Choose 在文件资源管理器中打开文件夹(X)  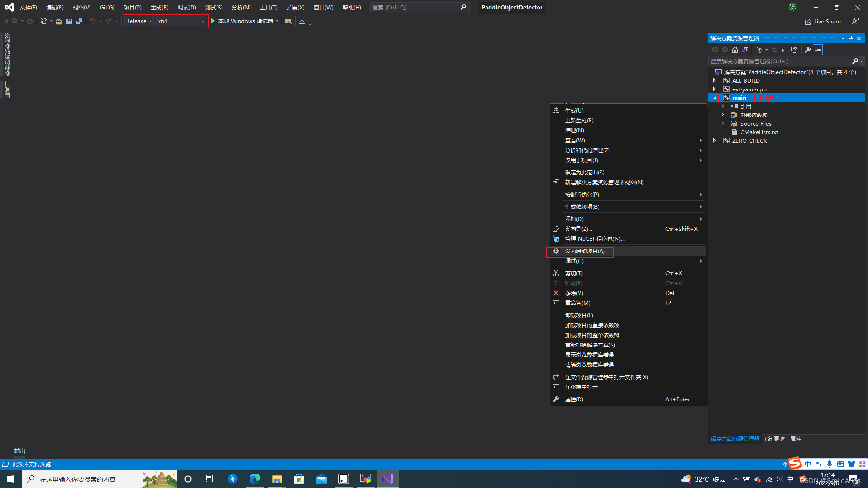click(628, 377)
